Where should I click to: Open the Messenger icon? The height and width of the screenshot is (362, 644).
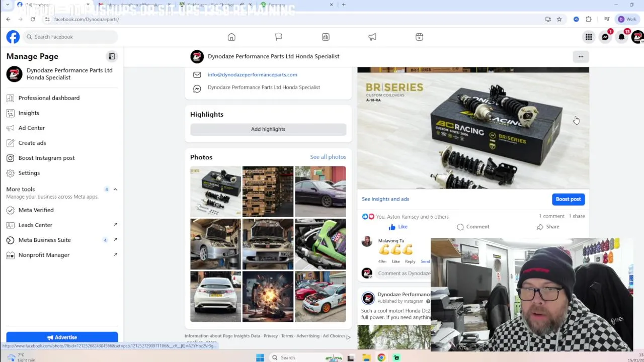coord(605,37)
